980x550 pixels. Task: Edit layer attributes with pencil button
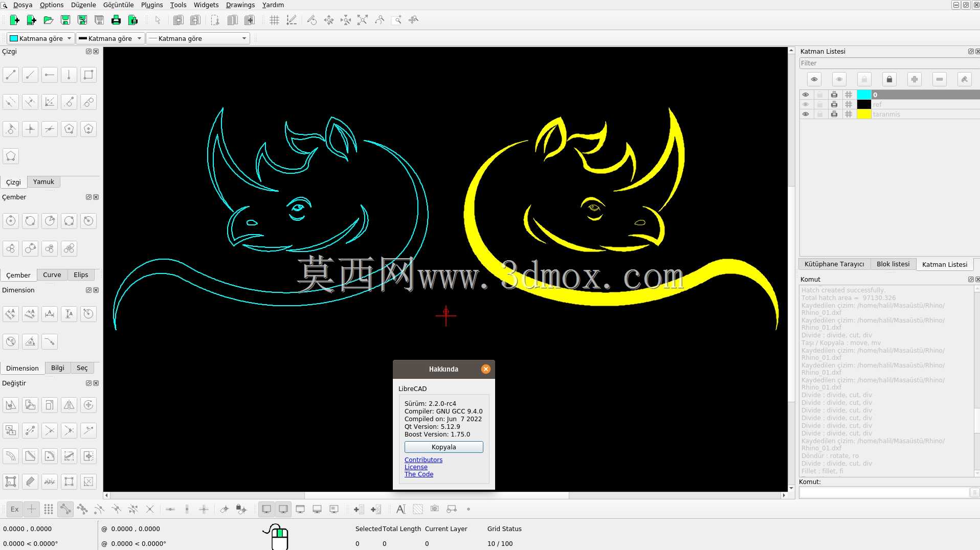pyautogui.click(x=964, y=79)
